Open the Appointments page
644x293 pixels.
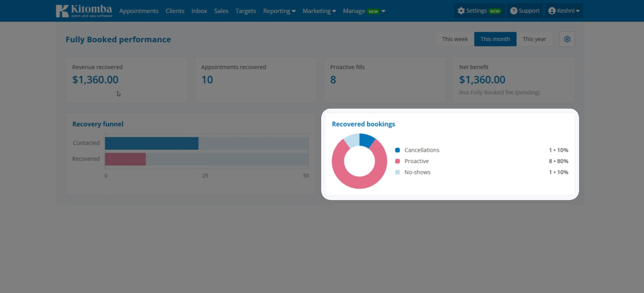[139, 11]
